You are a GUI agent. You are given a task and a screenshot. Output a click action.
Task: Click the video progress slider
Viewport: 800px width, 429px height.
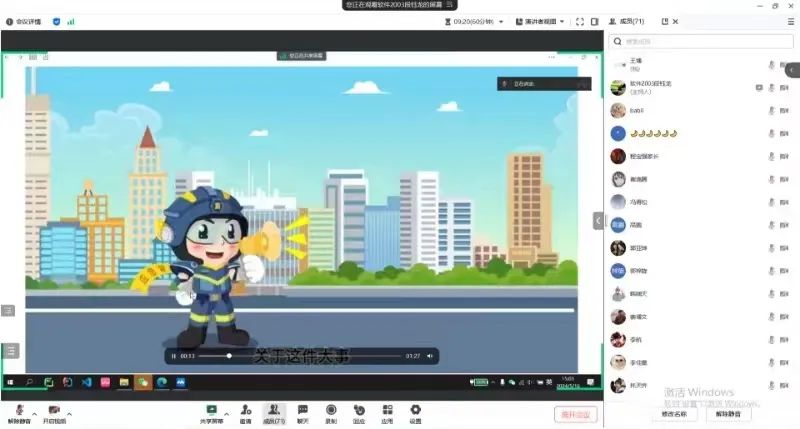pyautogui.click(x=300, y=356)
